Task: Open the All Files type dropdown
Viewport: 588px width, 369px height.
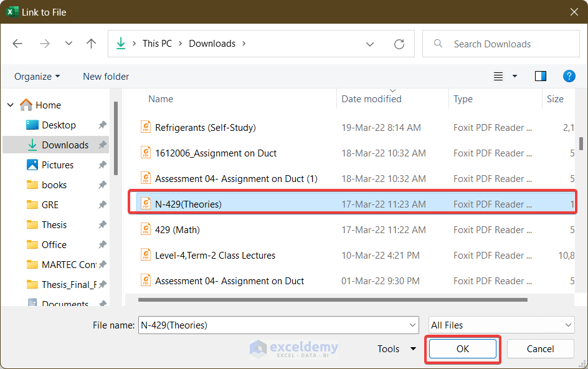Action: 501,325
